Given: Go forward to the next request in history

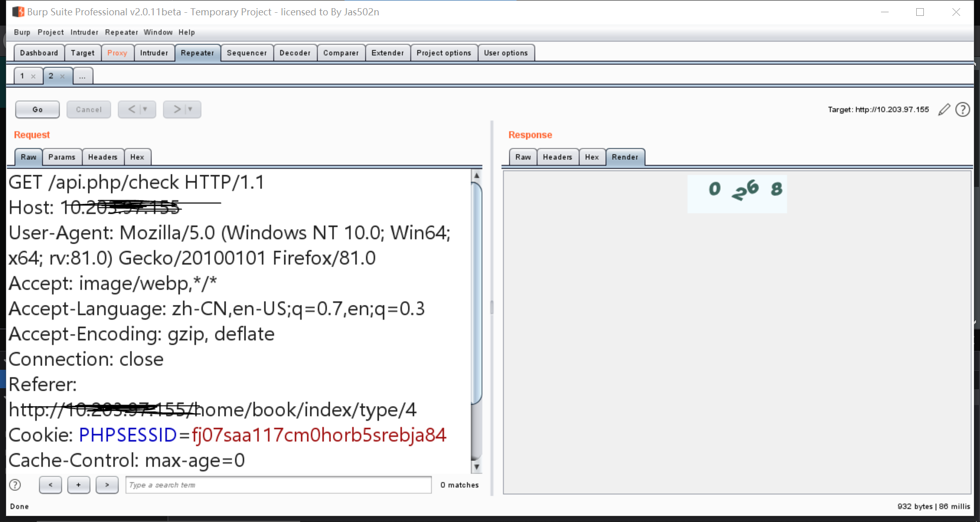Looking at the screenshot, I should 177,109.
